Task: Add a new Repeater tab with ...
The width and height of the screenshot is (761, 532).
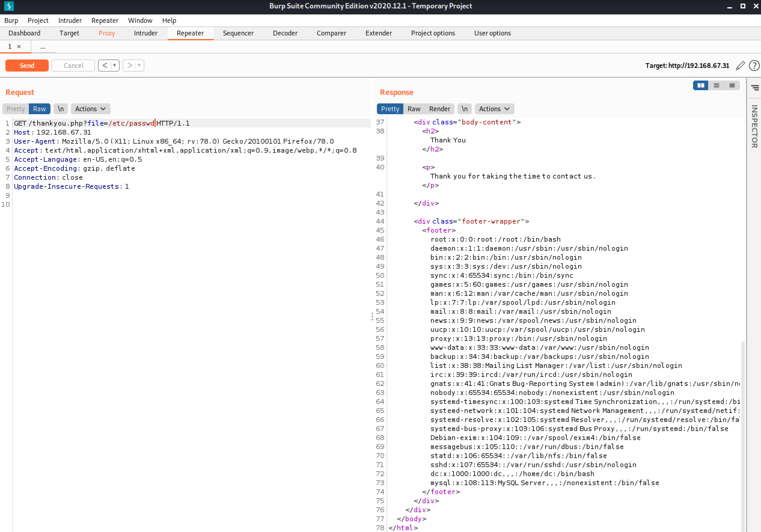Action: click(x=43, y=47)
